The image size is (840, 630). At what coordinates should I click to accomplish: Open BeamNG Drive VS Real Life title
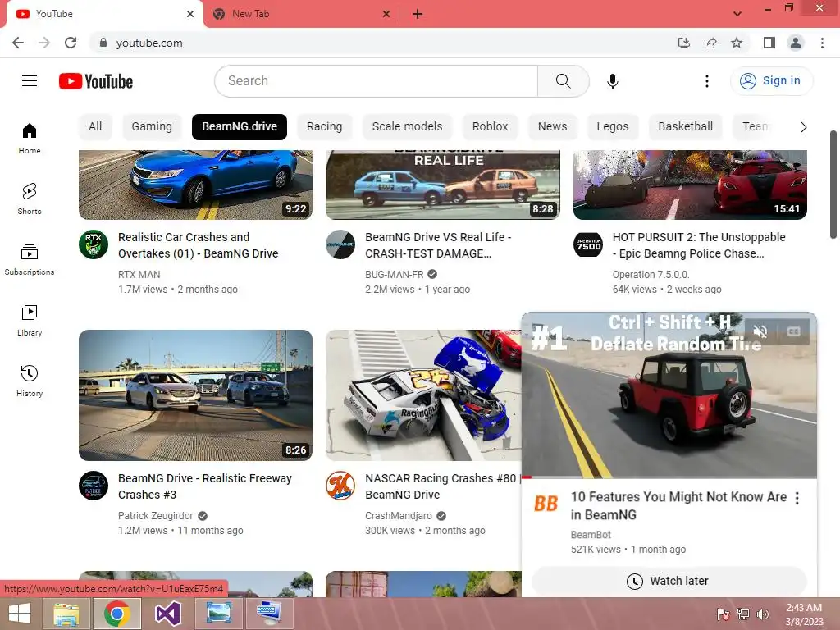click(x=438, y=245)
